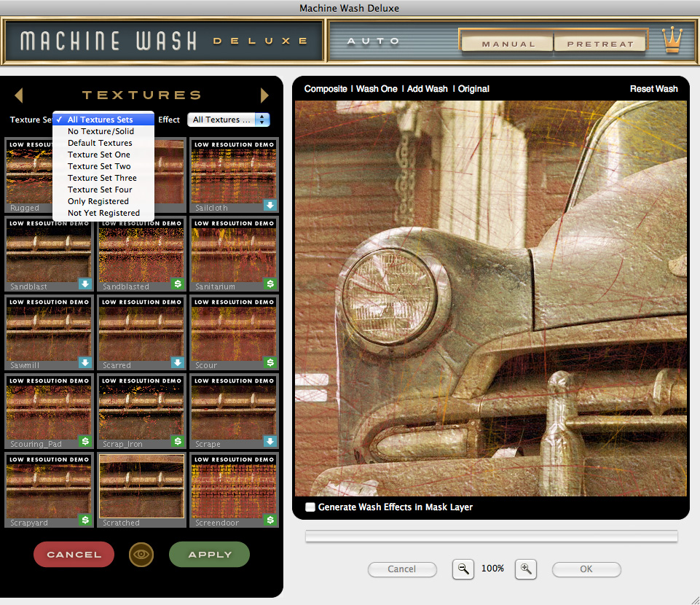The width and height of the screenshot is (700, 605).
Task: Select Texture Set Two
Action: pos(103,166)
